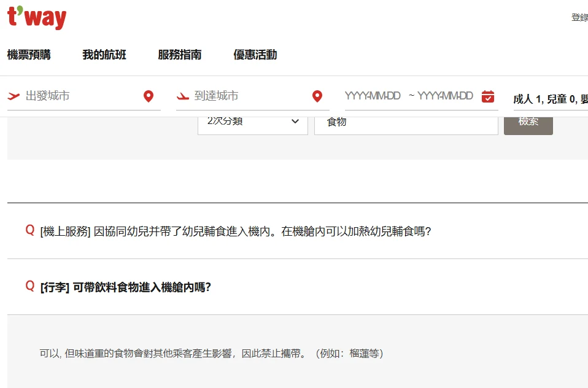This screenshot has height=388, width=588.
Task: Click the 登錄 login link
Action: (579, 17)
